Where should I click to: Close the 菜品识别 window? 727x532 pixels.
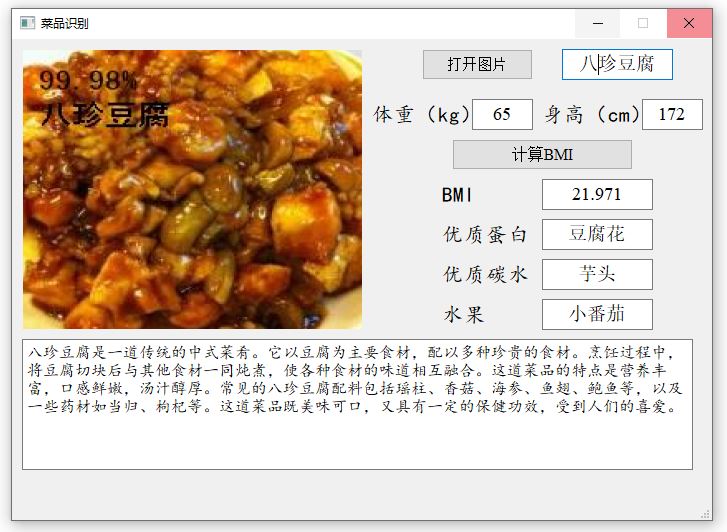(x=689, y=23)
